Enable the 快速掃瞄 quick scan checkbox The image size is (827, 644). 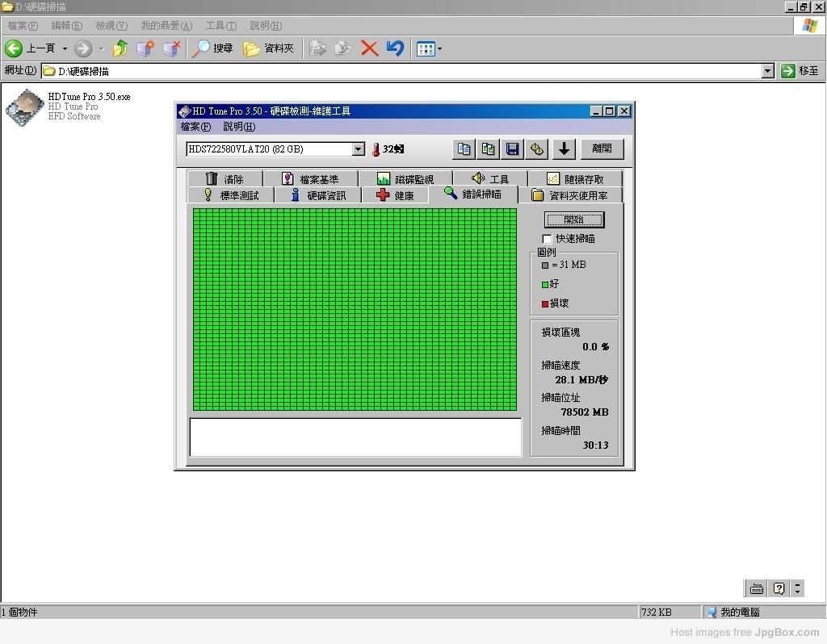pyautogui.click(x=547, y=239)
